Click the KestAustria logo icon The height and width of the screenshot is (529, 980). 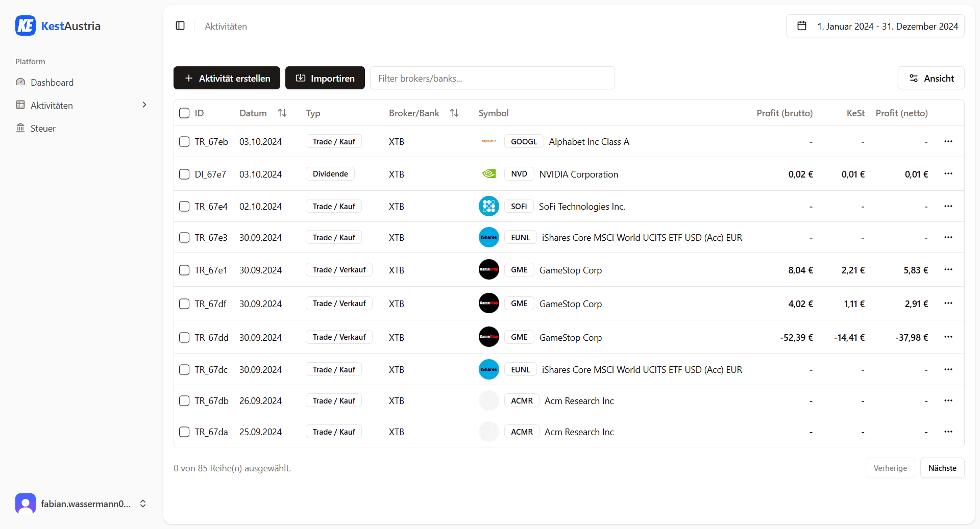pos(26,26)
